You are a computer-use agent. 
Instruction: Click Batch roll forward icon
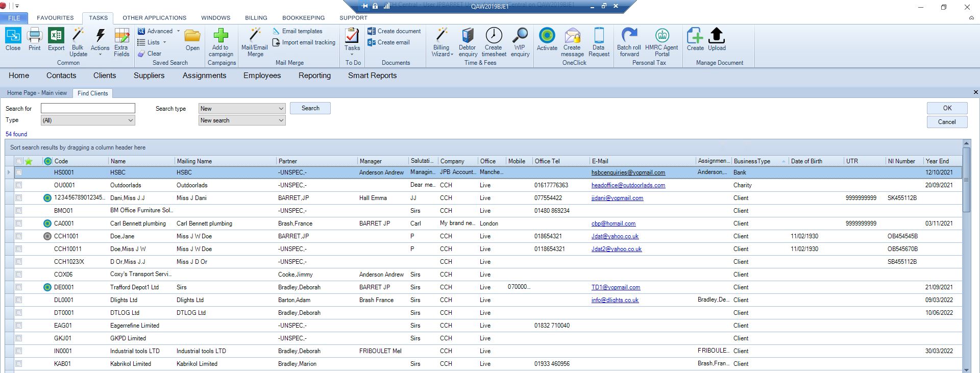[x=629, y=42]
